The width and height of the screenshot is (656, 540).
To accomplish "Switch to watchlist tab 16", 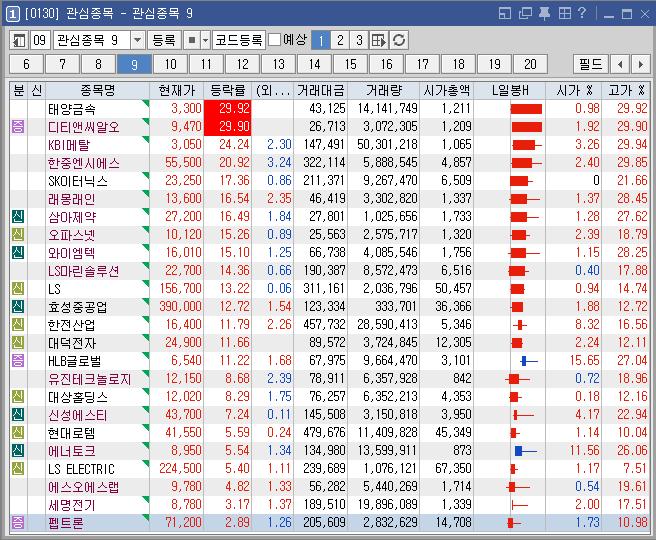I will pyautogui.click(x=386, y=64).
